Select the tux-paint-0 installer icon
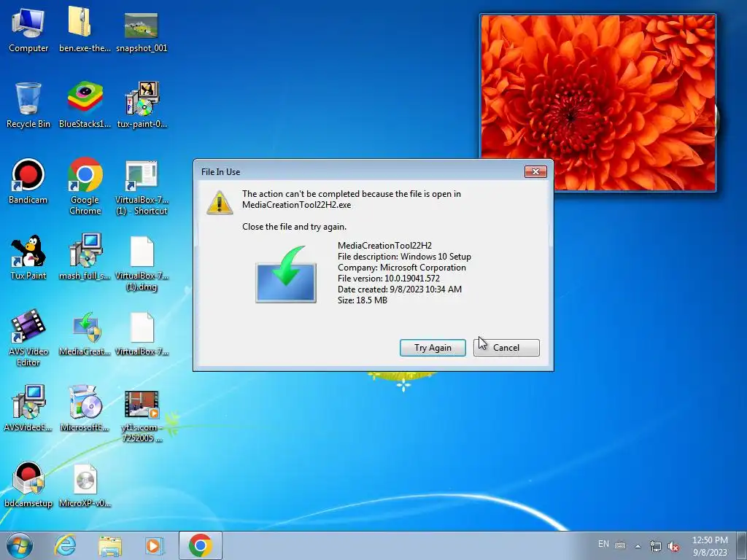The image size is (747, 560). click(x=142, y=105)
